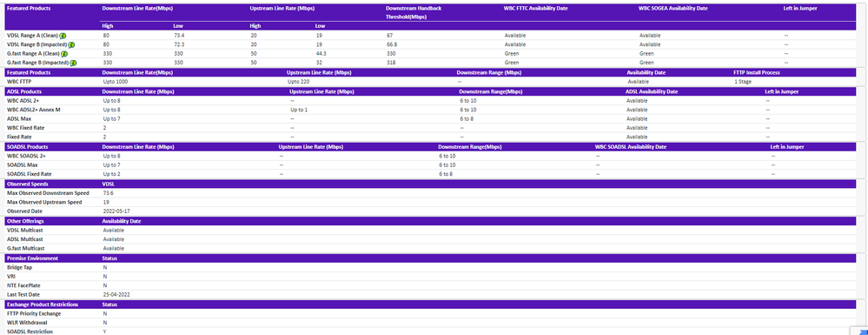Click the 'ADSL Availability Date' header
Screen dimensions: 868x335
coord(653,91)
